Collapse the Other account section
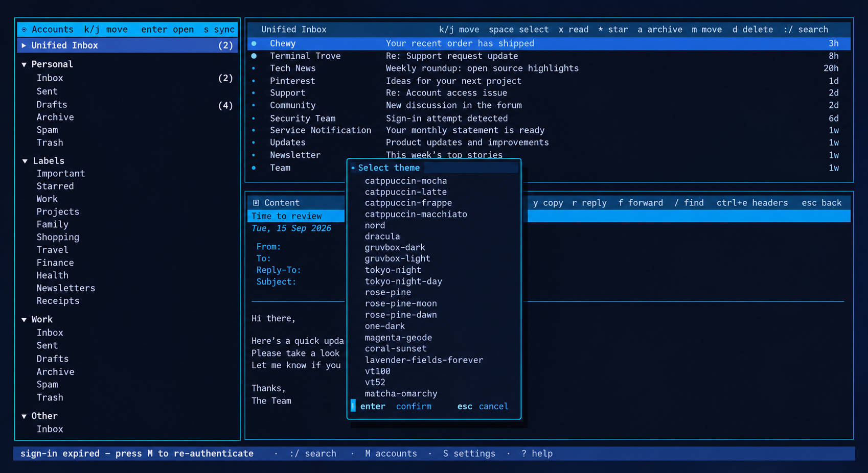Screen dimensions: 868x473 tap(24, 416)
